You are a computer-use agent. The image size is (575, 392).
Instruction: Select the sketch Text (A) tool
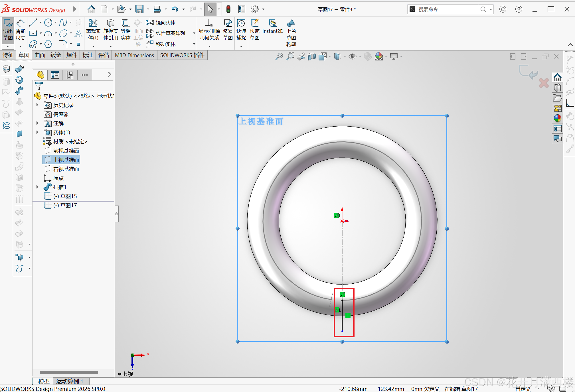(78, 33)
